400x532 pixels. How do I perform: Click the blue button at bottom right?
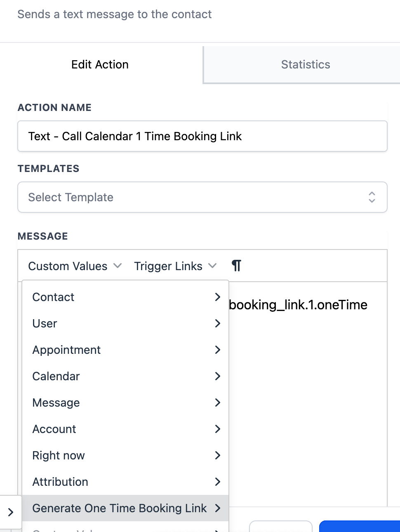(x=360, y=526)
